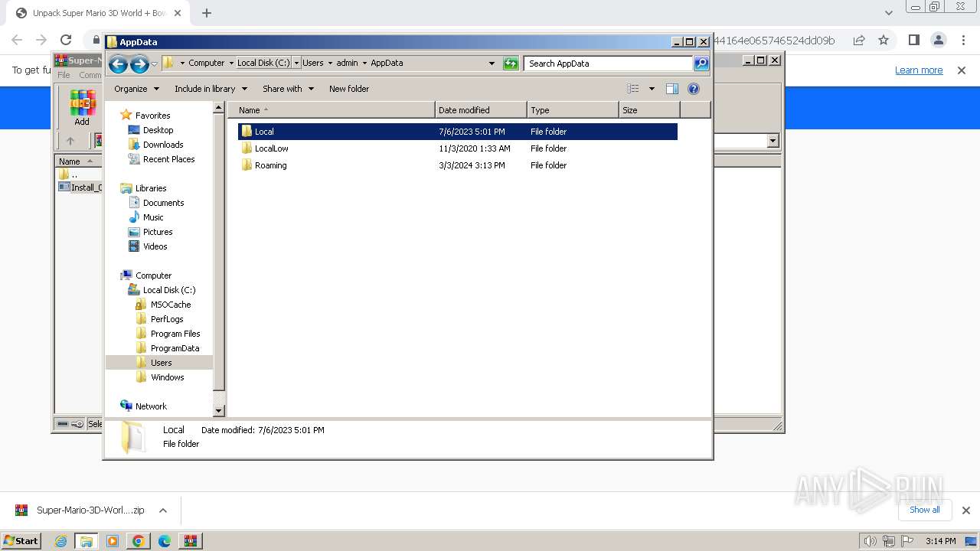Click Edge taskbar icon
Image resolution: width=980 pixels, height=551 pixels.
click(x=164, y=541)
